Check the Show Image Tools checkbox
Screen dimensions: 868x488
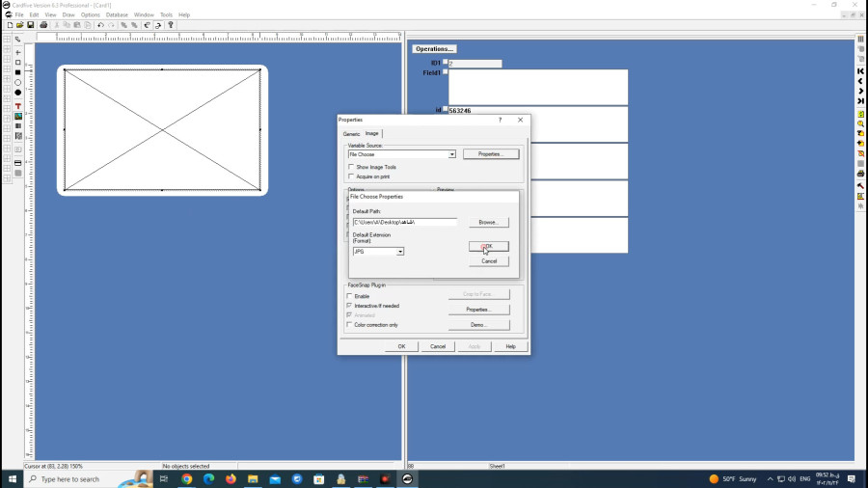point(351,167)
